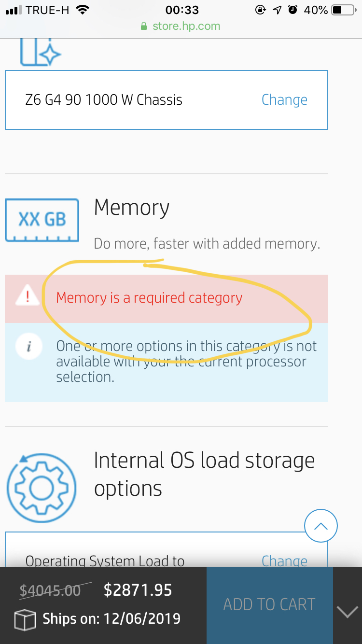Change the Operating System Load option

[284, 560]
